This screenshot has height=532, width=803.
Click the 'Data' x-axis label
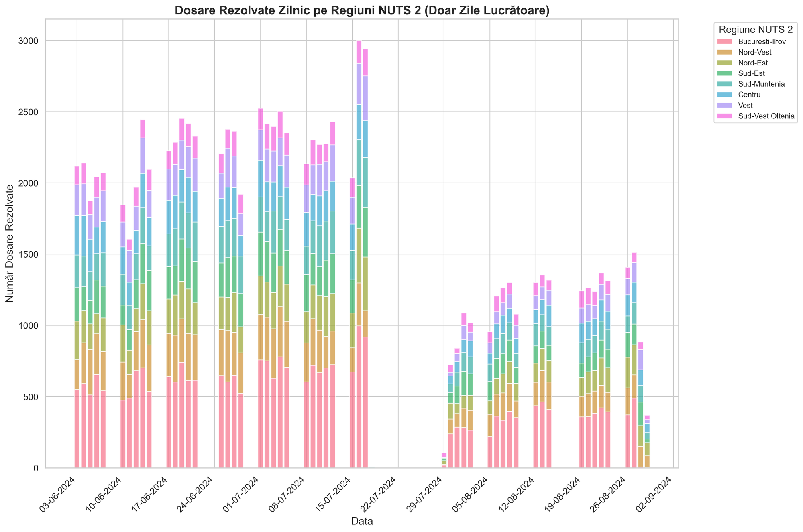tap(362, 522)
